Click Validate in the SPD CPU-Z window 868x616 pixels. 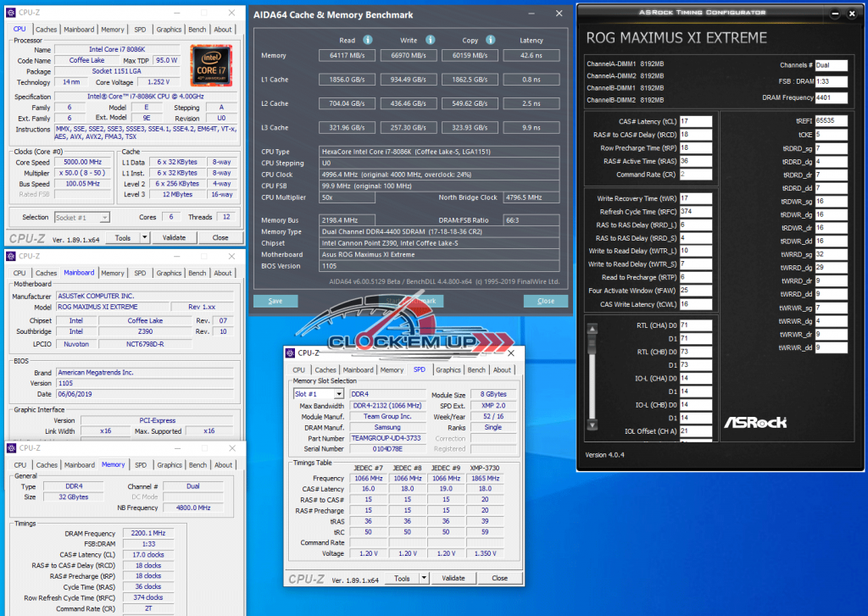pos(453,578)
